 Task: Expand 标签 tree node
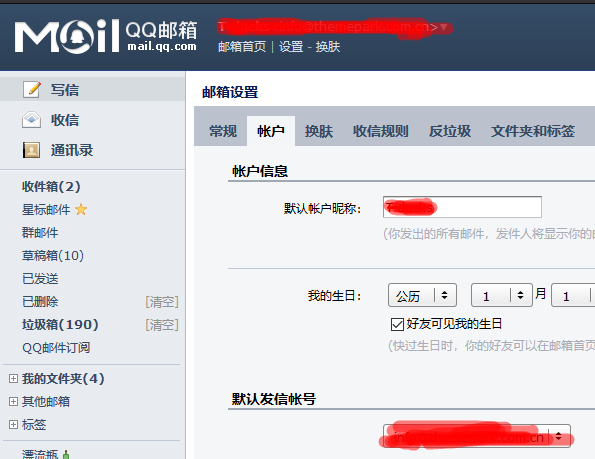(x=13, y=424)
